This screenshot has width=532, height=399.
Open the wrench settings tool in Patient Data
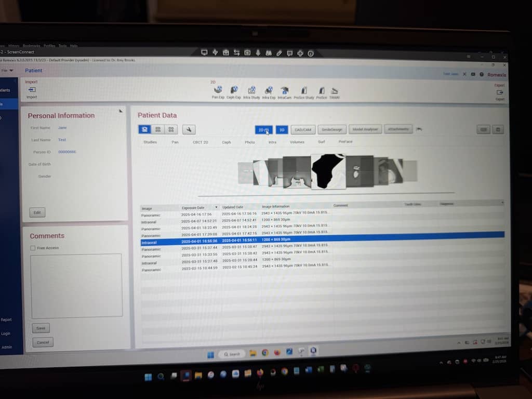point(189,129)
